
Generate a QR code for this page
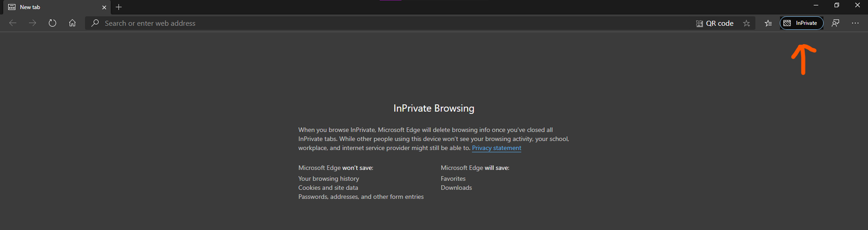[x=715, y=24]
